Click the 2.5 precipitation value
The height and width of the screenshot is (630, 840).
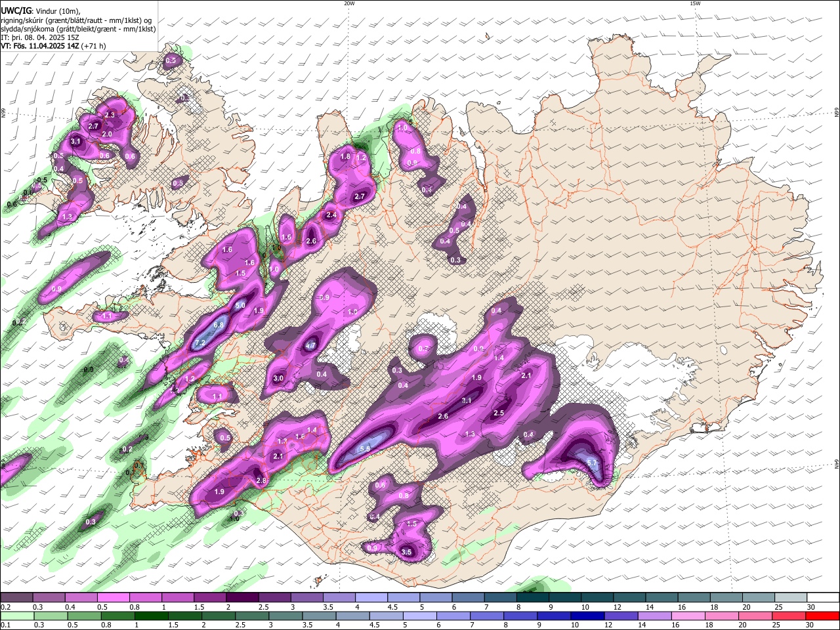[x=499, y=413]
